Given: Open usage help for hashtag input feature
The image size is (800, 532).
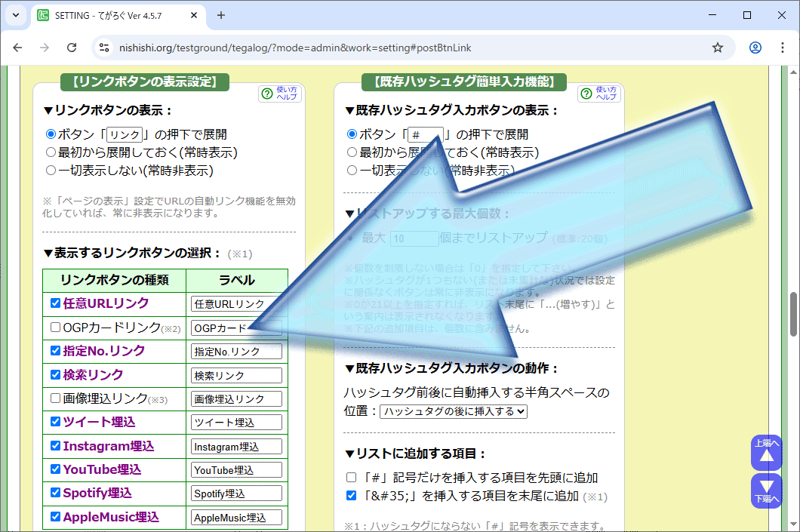Looking at the screenshot, I should pyautogui.click(x=599, y=94).
